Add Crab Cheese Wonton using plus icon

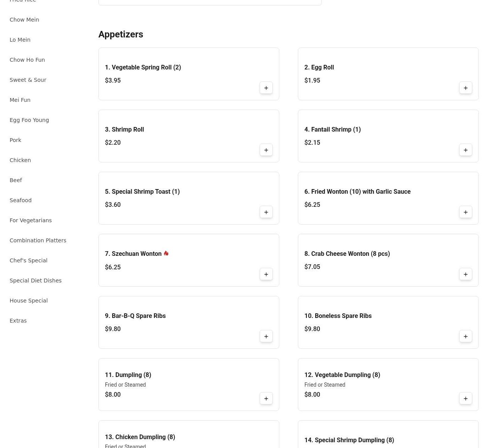[x=466, y=274]
